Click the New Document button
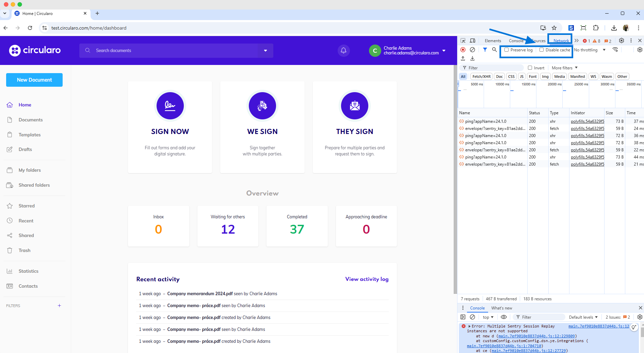This screenshot has height=353, width=644. pos(34,80)
